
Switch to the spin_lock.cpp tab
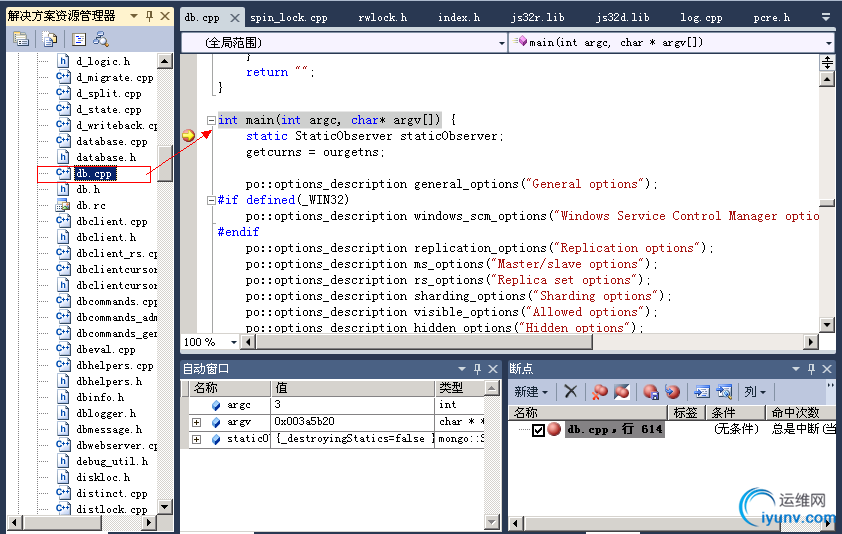pos(288,17)
